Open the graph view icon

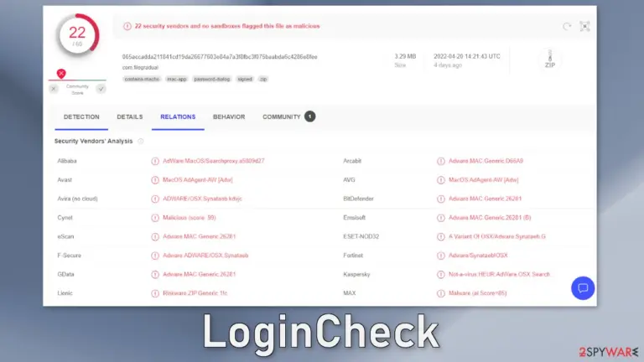pyautogui.click(x=584, y=26)
